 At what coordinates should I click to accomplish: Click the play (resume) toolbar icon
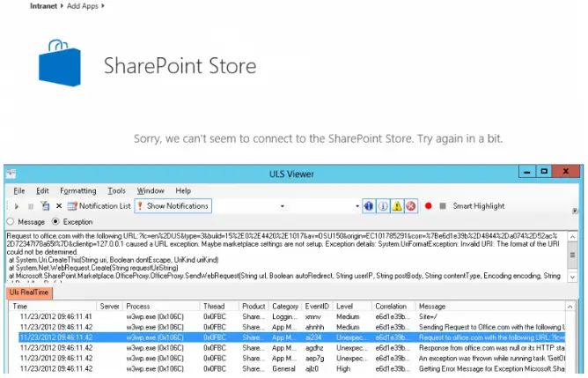point(17,206)
